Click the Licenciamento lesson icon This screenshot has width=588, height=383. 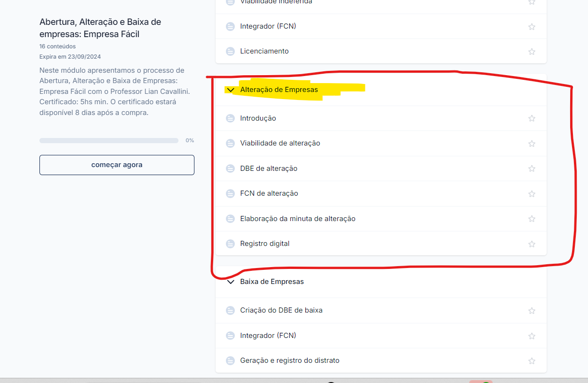click(230, 51)
